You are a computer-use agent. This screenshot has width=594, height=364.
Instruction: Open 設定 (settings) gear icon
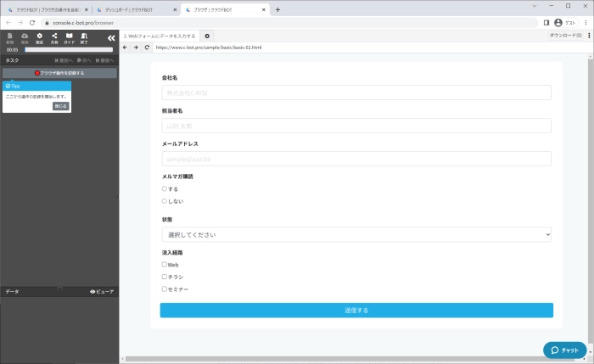39,37
